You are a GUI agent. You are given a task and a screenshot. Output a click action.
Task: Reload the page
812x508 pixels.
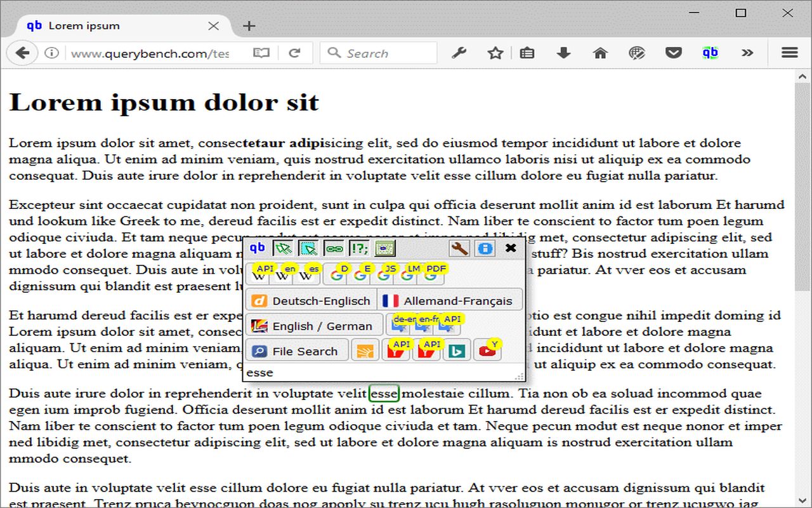click(x=294, y=53)
